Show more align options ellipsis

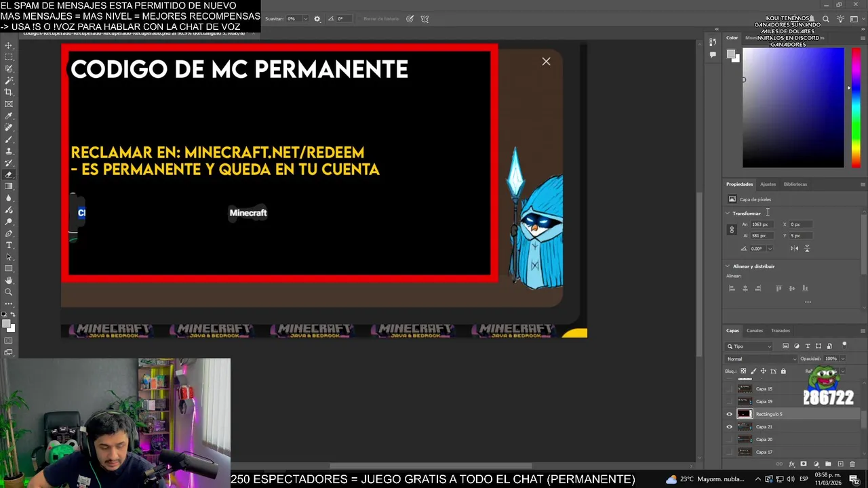point(808,302)
